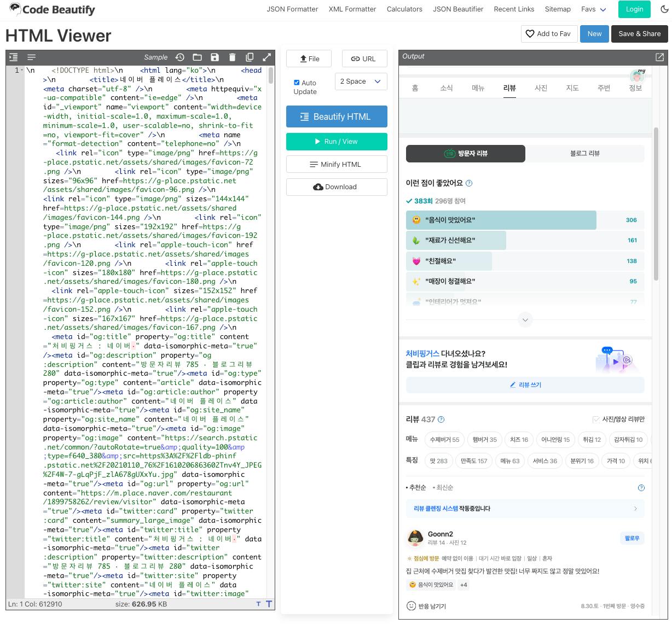The image size is (672, 624).
Task: Switch to the 지도 tab
Action: pyautogui.click(x=572, y=88)
